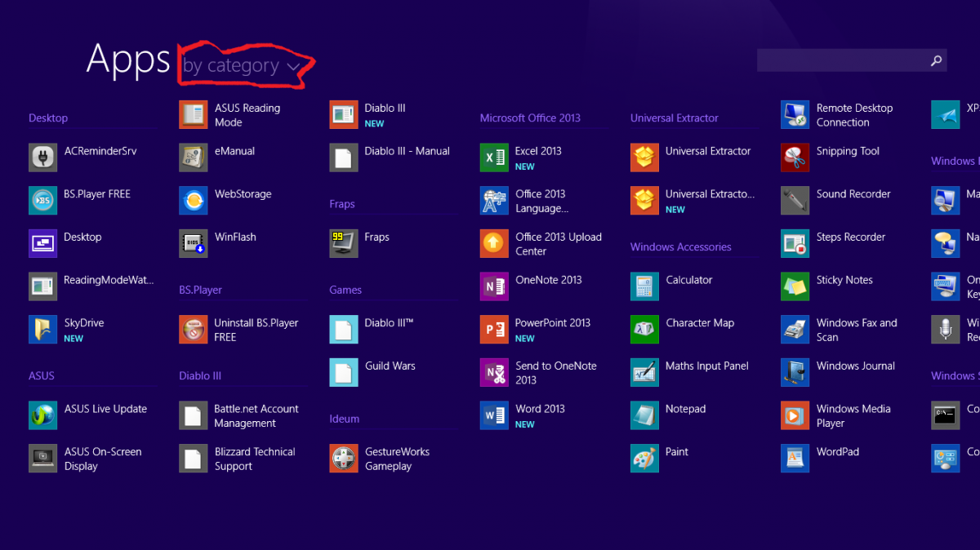Click the 'Ideum' group heading

click(345, 419)
